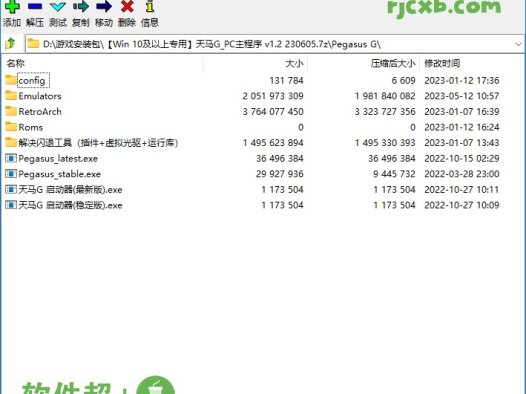Screen dimensions: 526x394
Task: Select the Pegasus_stable.exe file icon
Action: (x=11, y=174)
